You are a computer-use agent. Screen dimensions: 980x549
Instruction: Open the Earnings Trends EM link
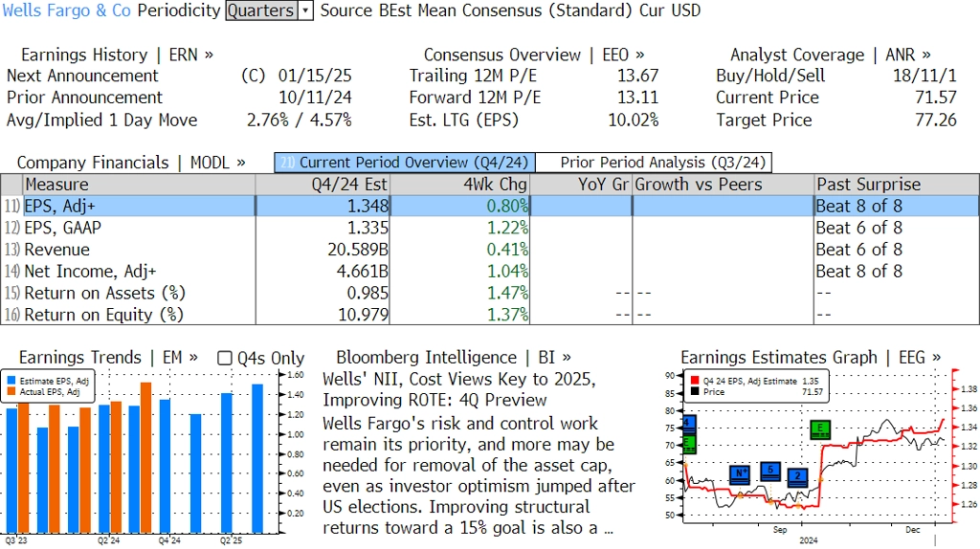pyautogui.click(x=109, y=358)
